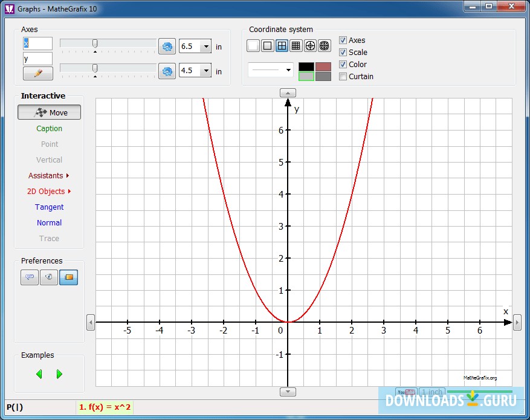This screenshot has height=420, width=530.
Task: Click the Move button
Action: (x=49, y=112)
